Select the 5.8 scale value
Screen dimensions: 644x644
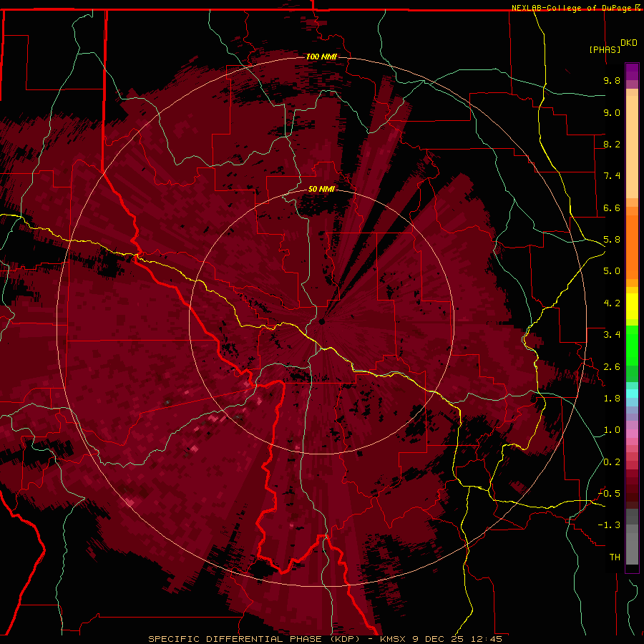click(612, 240)
